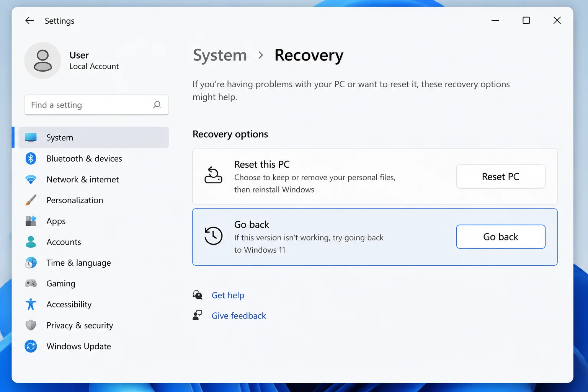This screenshot has height=392, width=588.
Task: Select System in the sidebar
Action: click(93, 137)
